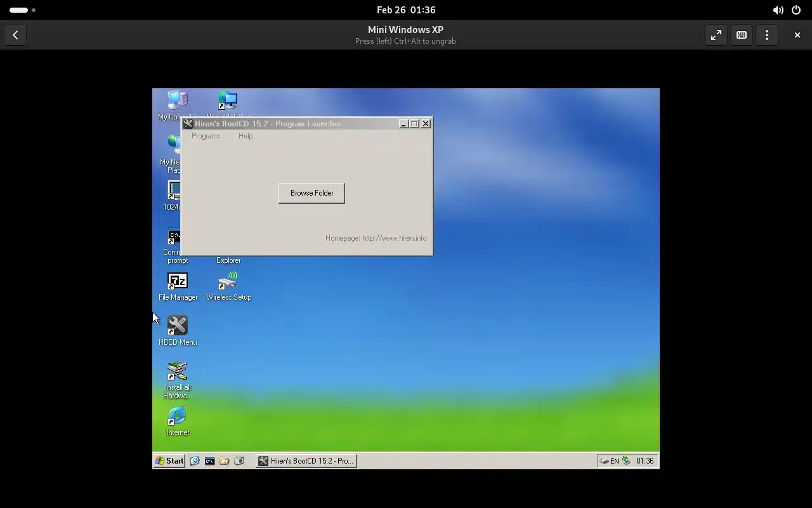This screenshot has width=812, height=508.
Task: Open the 7z File Manager desktop icon
Action: (178, 286)
